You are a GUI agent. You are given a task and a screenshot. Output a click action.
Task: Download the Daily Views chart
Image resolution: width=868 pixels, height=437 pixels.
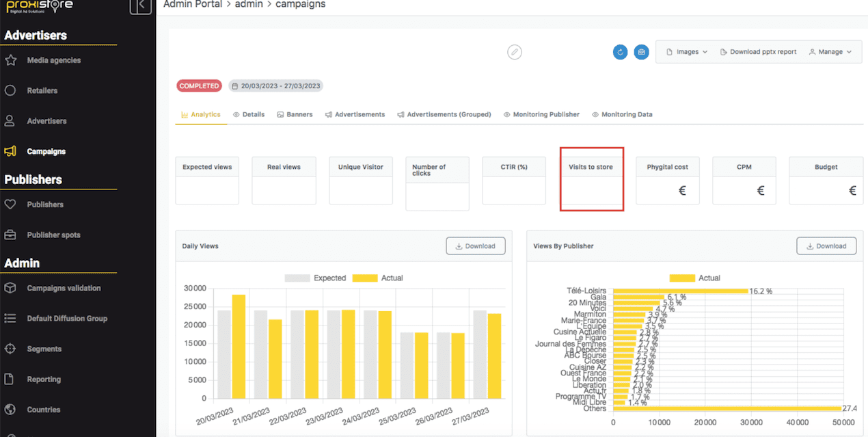476,246
